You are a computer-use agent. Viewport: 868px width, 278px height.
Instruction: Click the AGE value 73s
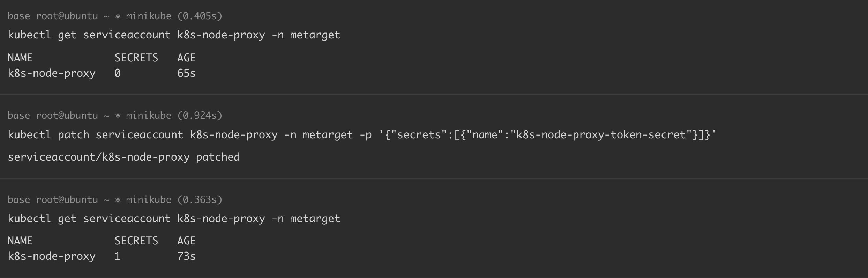pos(186,256)
